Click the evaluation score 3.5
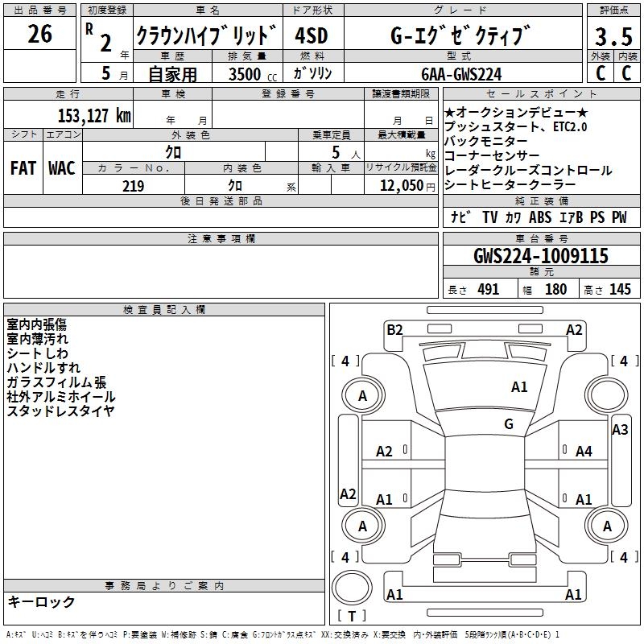 (613, 36)
